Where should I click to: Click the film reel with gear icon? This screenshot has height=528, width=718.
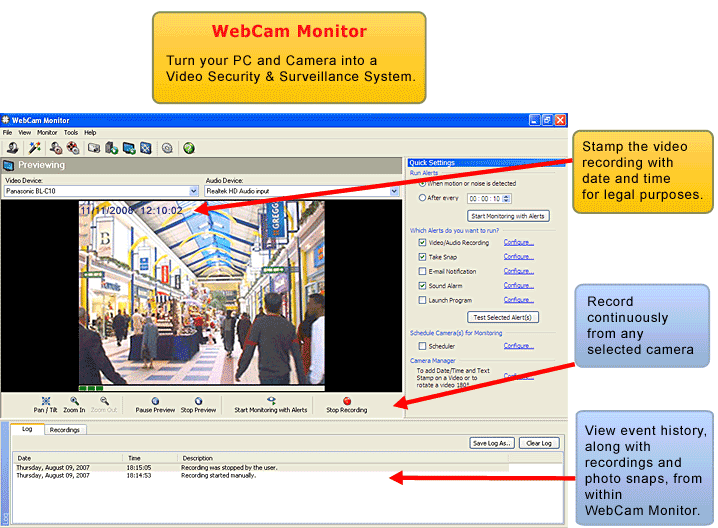point(73,147)
